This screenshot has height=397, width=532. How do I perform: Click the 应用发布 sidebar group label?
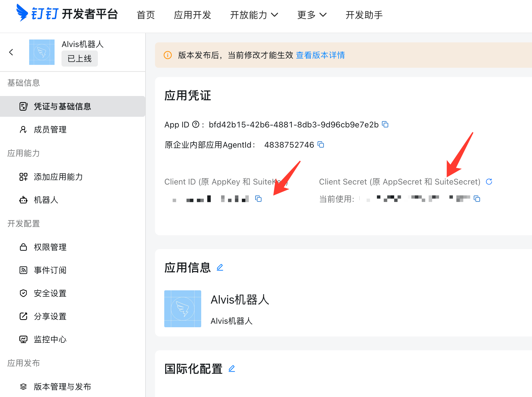[x=24, y=363]
